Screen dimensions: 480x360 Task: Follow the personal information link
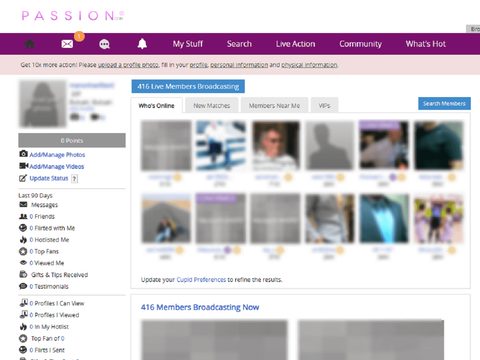tap(239, 65)
